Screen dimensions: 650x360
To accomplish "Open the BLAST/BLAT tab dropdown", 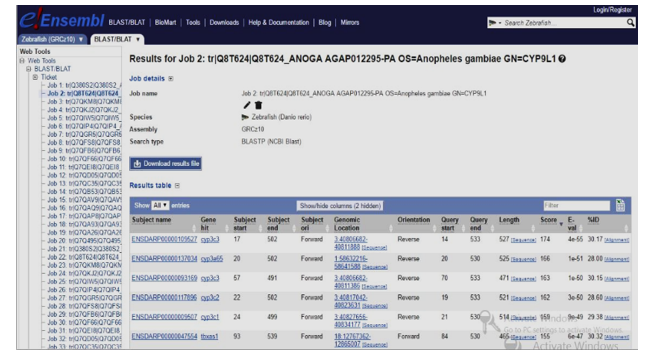I will (x=138, y=39).
